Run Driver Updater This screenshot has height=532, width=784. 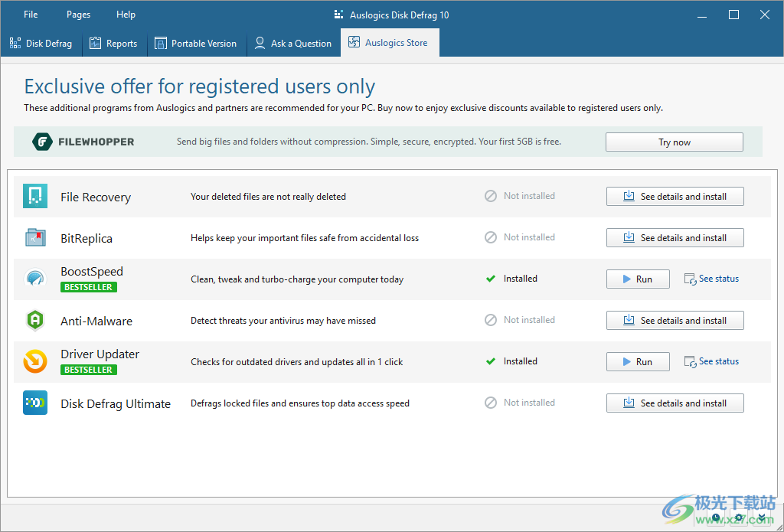(x=638, y=361)
